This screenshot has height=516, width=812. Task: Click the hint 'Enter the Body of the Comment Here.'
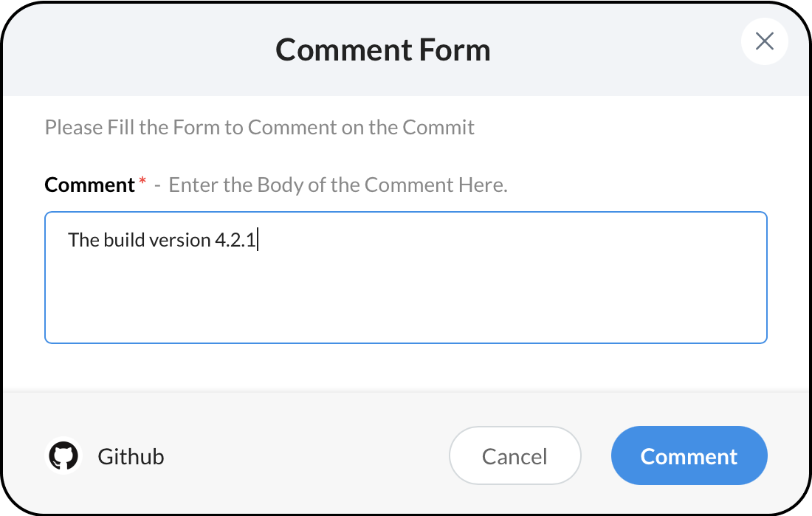click(x=338, y=185)
